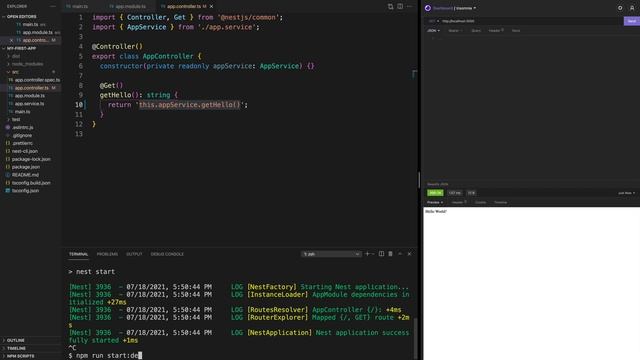Open the Explorer more actions ellipsis

click(53, 7)
